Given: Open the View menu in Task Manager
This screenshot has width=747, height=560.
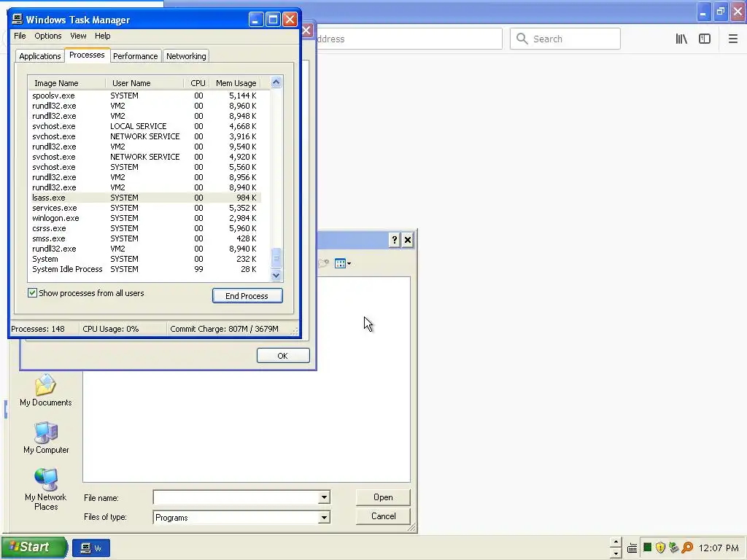Looking at the screenshot, I should [x=78, y=36].
